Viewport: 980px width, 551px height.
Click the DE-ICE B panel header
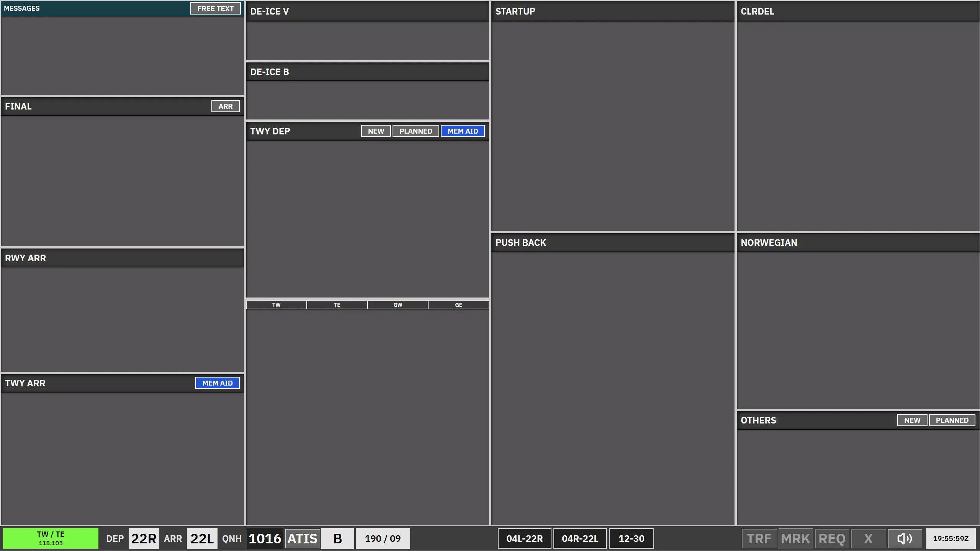(x=367, y=72)
